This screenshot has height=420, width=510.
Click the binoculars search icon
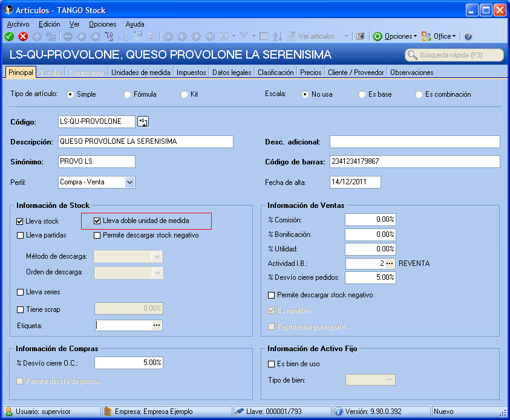click(x=224, y=36)
